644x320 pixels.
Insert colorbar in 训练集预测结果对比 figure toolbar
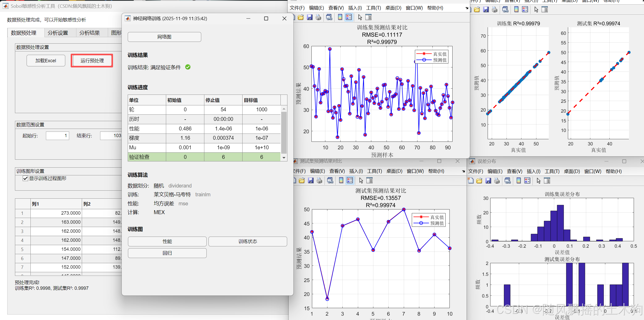click(x=340, y=17)
